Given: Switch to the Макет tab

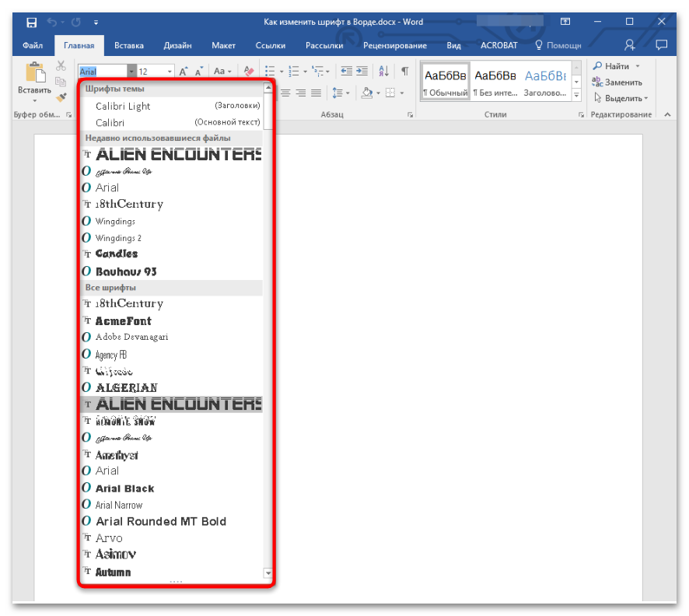Looking at the screenshot, I should point(223,45).
